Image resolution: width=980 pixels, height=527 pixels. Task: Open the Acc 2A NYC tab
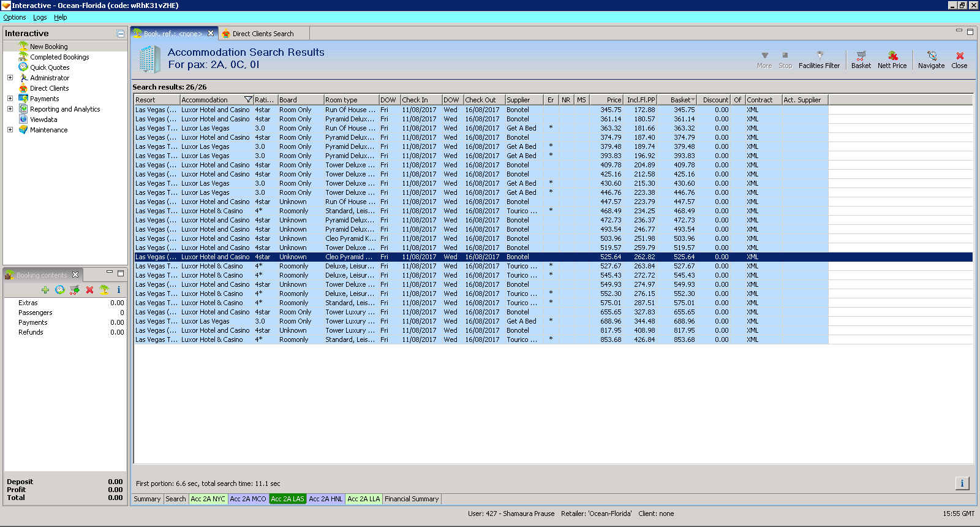(x=208, y=499)
